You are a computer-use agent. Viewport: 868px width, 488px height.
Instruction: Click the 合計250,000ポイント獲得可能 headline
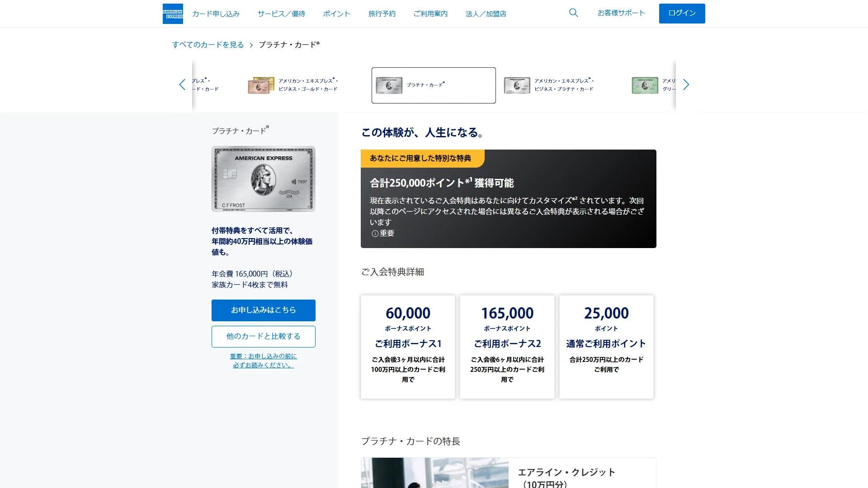(x=442, y=183)
